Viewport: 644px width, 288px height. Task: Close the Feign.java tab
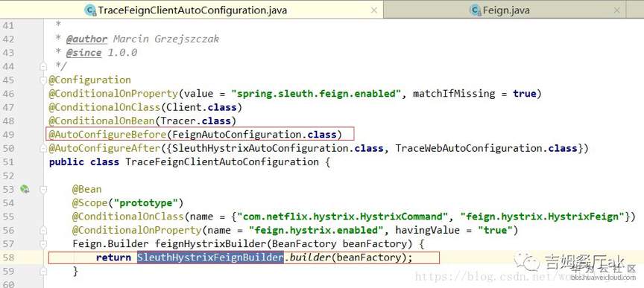click(616, 10)
